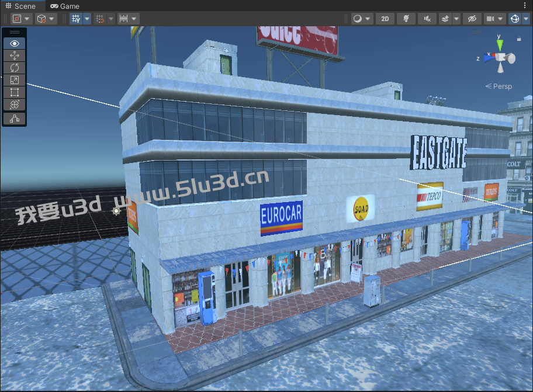Select the directional light sun gizmo

[x=116, y=211]
